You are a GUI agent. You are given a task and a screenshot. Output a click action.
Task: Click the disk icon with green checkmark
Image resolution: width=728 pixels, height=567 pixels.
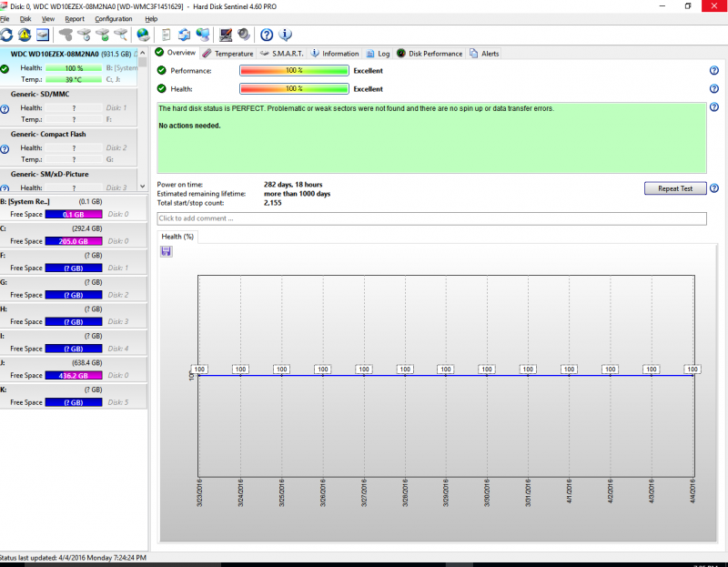point(102,35)
